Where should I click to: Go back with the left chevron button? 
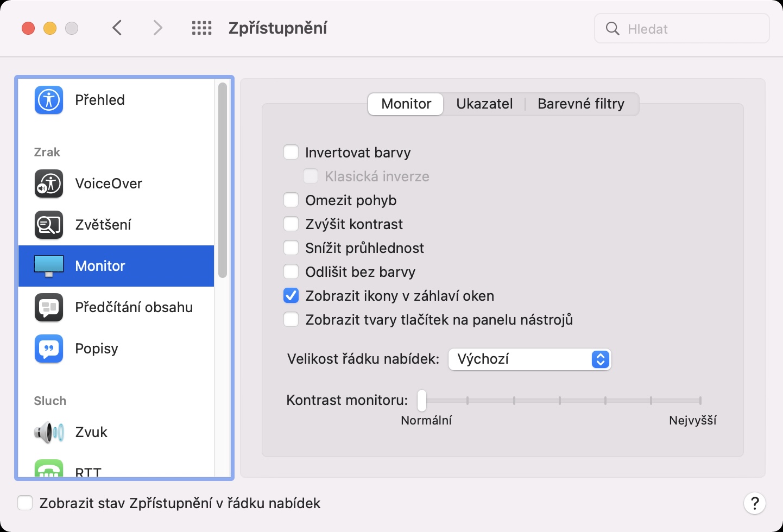click(117, 28)
